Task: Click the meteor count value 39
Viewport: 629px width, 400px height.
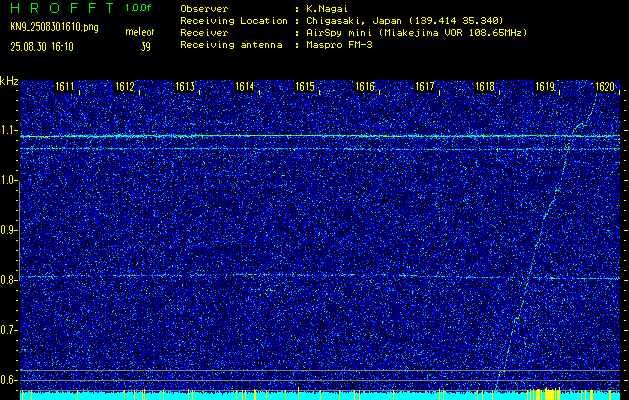Action: [146, 47]
